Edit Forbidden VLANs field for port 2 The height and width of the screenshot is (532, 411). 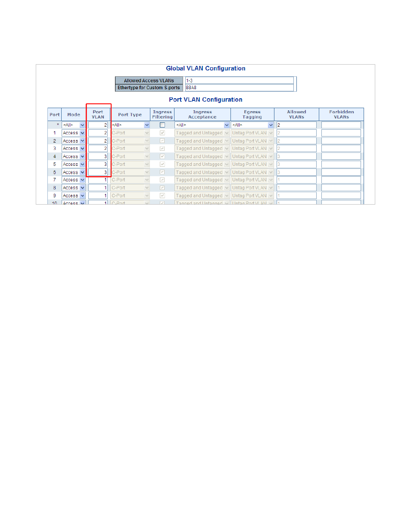pyautogui.click(x=341, y=141)
